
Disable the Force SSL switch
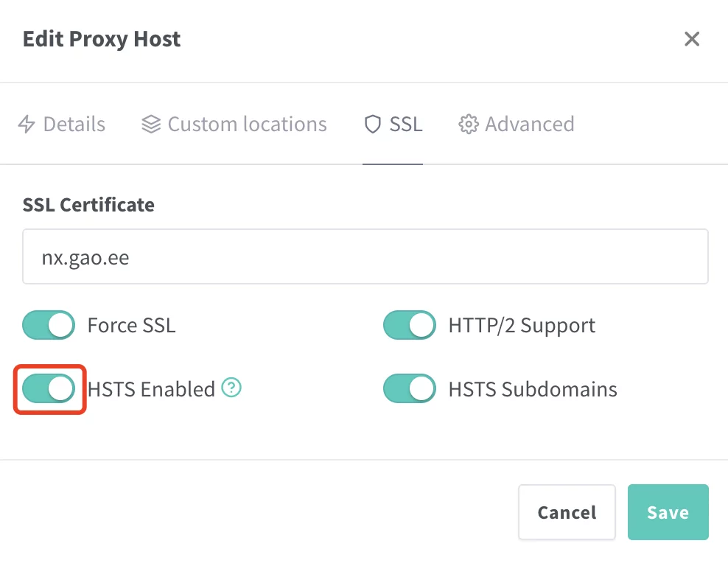(x=49, y=325)
